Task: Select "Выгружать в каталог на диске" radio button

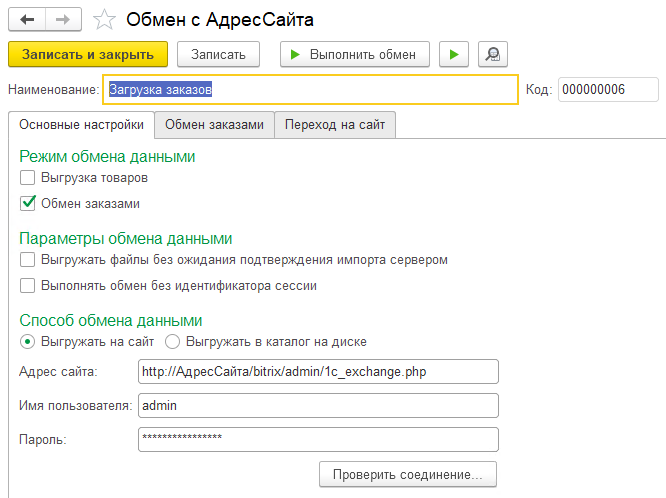Action: point(172,342)
